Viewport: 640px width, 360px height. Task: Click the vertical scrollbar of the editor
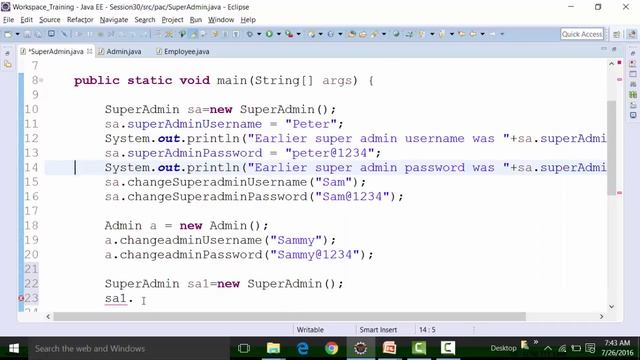click(x=611, y=147)
